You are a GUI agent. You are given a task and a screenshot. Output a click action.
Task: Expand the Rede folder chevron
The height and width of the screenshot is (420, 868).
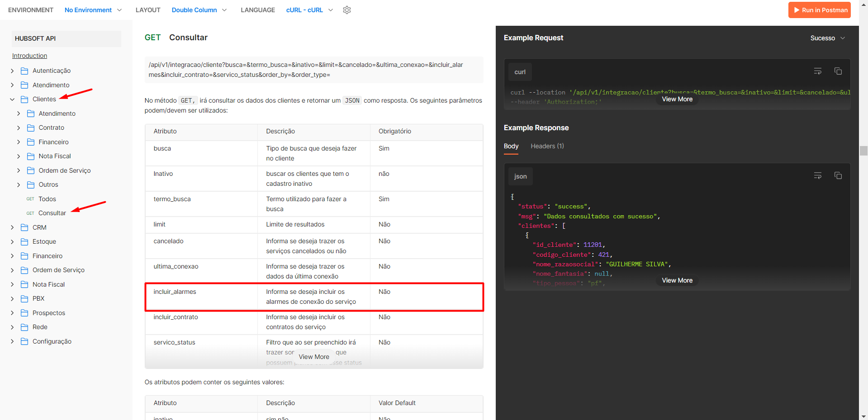click(12, 327)
